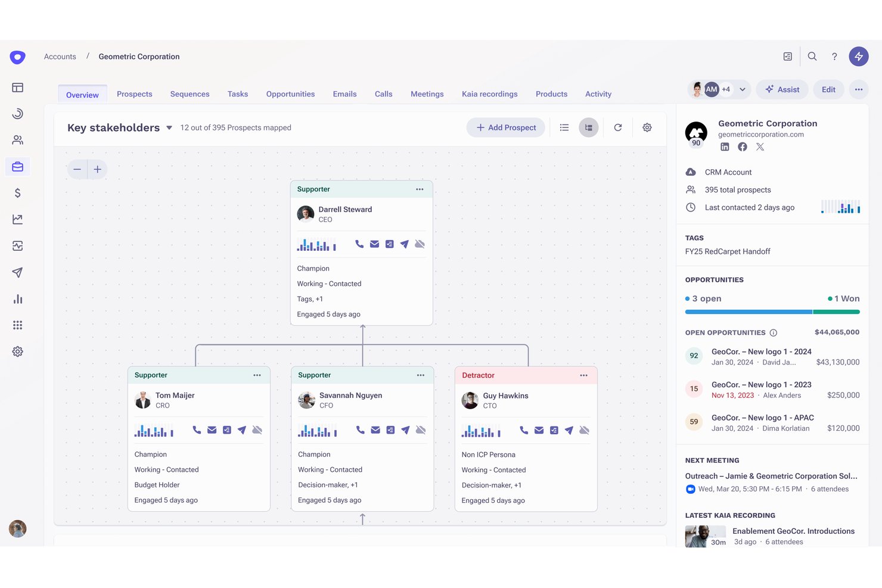The width and height of the screenshot is (882, 588).
Task: Click the Add Prospect button
Action: tap(506, 127)
